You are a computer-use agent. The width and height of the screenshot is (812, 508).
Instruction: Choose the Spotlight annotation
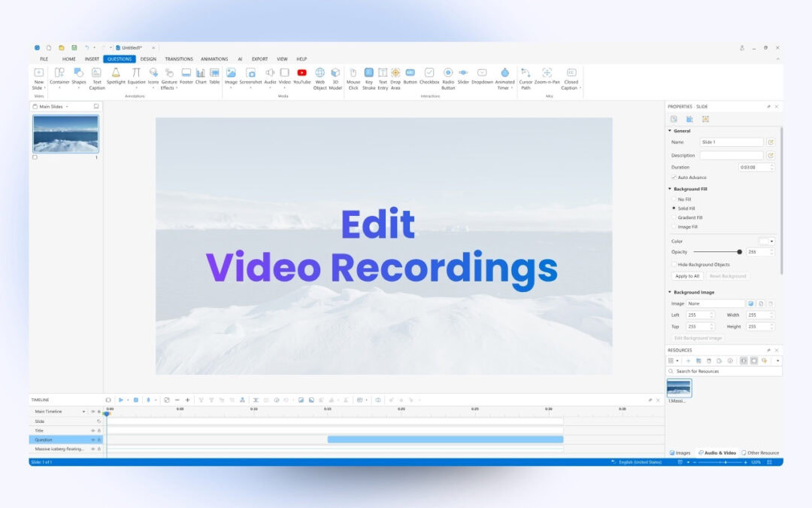(116, 76)
